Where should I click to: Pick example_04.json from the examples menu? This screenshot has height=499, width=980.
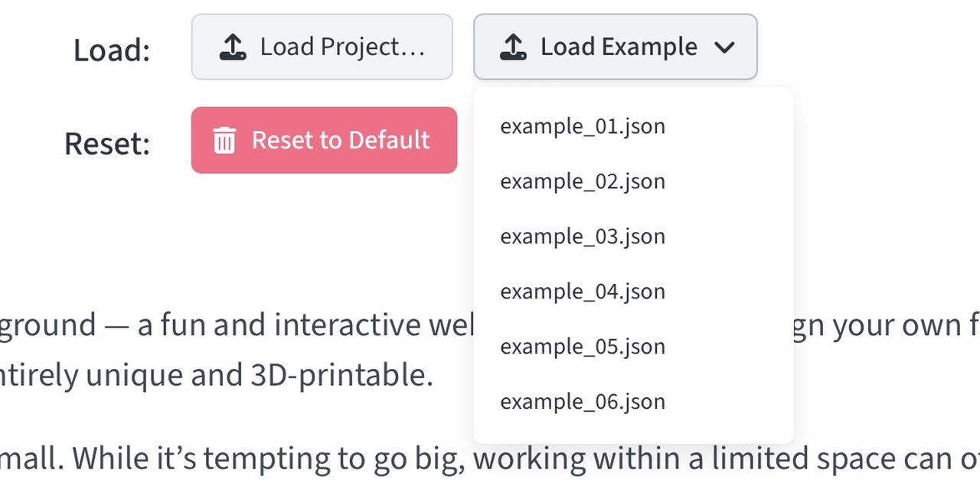click(x=583, y=292)
